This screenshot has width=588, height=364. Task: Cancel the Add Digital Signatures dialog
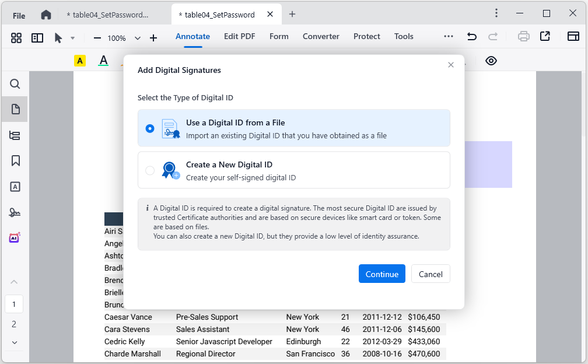click(x=430, y=274)
